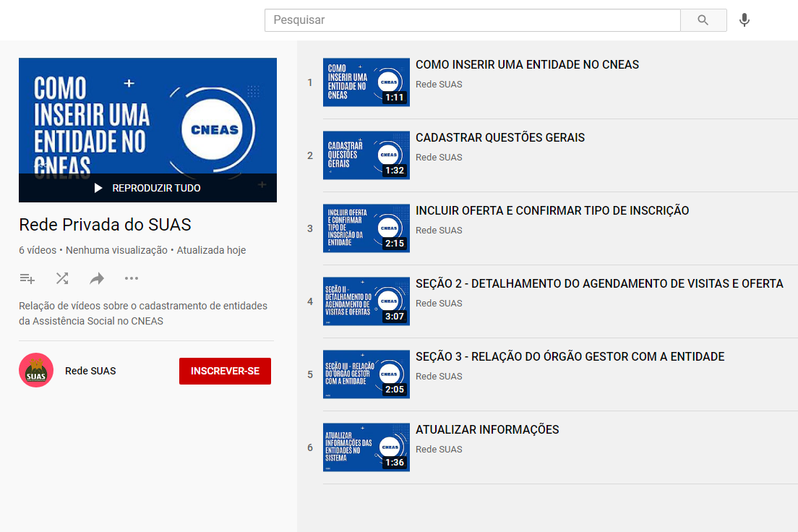Viewport: 798px width, 532px height.
Task: Click Atualizar Informações video thumbnail
Action: (x=366, y=447)
